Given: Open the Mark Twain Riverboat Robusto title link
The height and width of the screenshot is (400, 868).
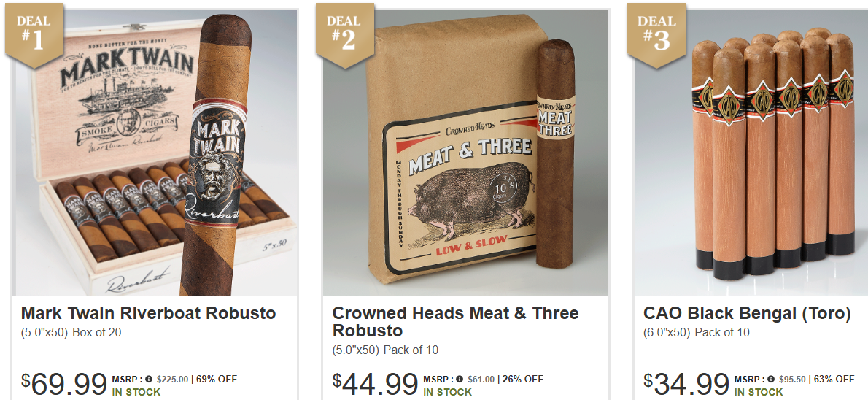Looking at the screenshot, I should [x=148, y=313].
